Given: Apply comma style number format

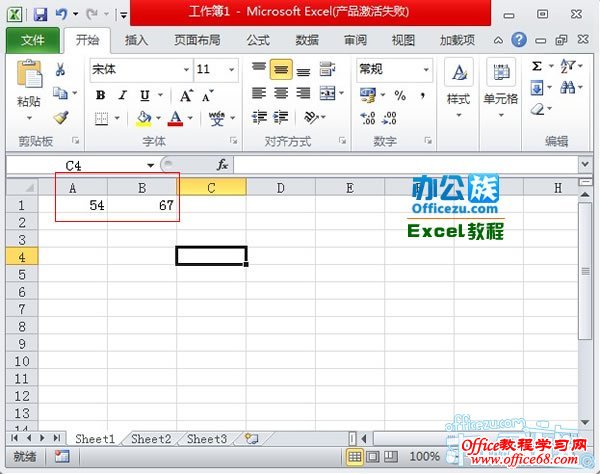Looking at the screenshot, I should pyautogui.click(x=422, y=95).
